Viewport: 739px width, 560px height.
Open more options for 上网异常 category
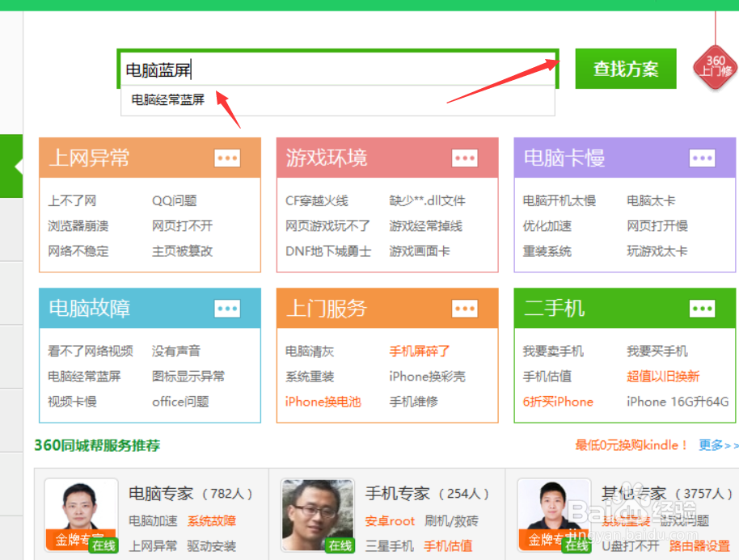pyautogui.click(x=227, y=158)
